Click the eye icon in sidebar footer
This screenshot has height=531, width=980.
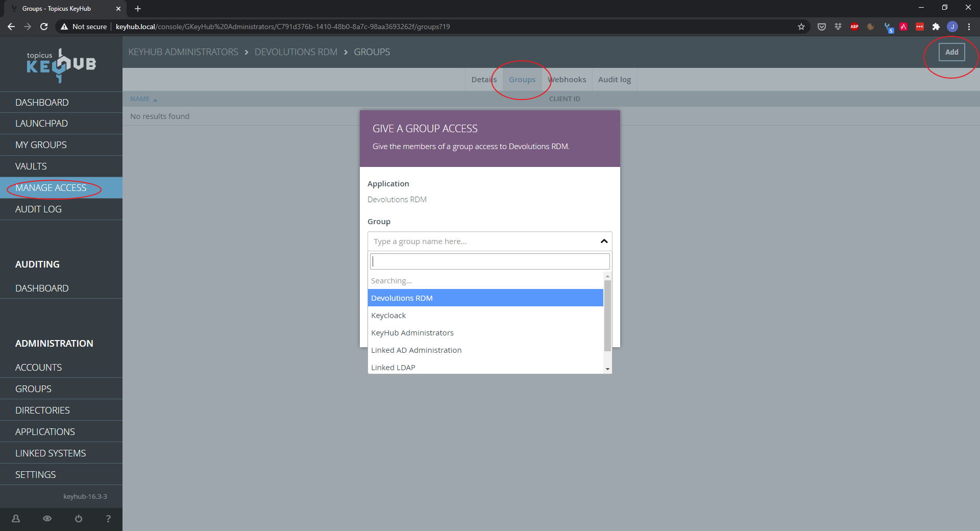tap(47, 519)
